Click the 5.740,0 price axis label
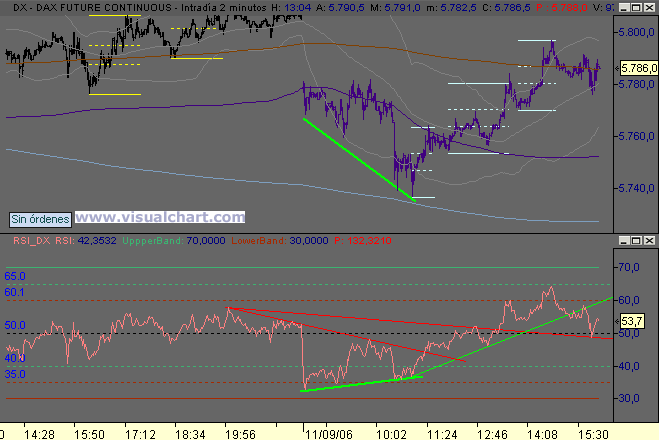Viewport: 659px width, 440px height. click(637, 188)
